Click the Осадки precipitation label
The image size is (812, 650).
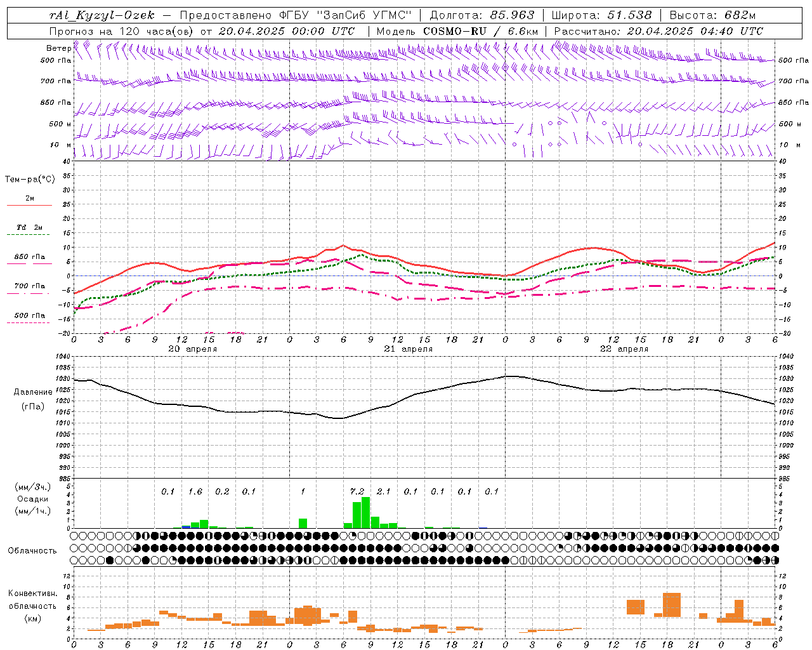[x=32, y=499]
